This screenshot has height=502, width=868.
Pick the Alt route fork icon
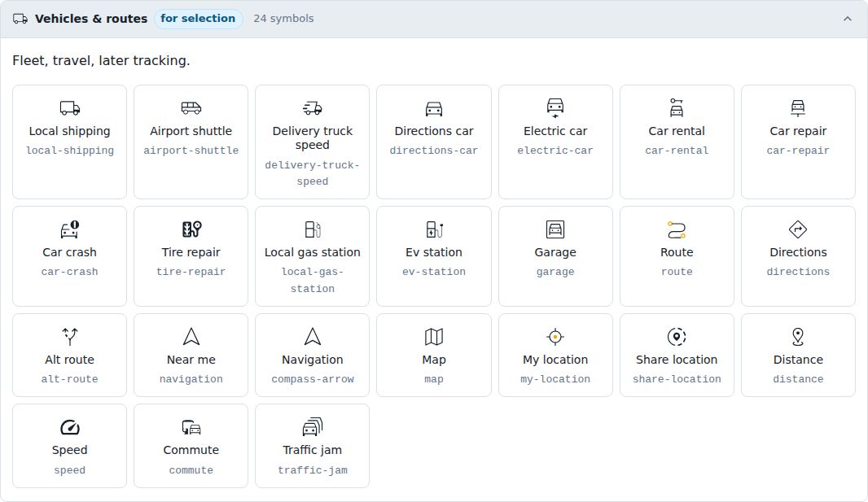coord(70,336)
